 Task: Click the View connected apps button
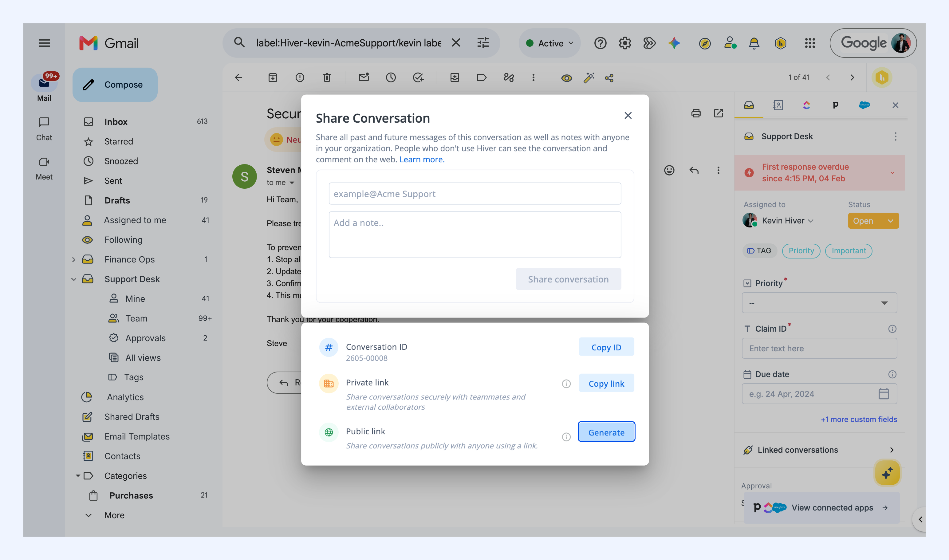tap(821, 507)
